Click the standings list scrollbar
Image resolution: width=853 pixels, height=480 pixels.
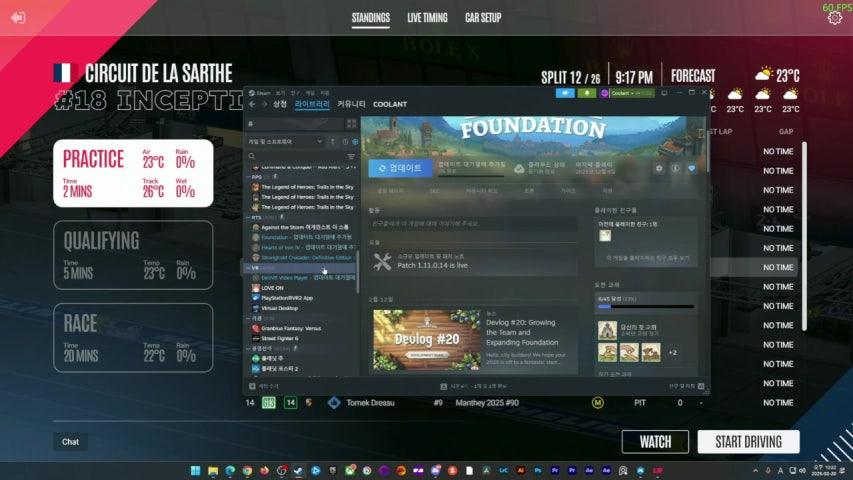[804, 235]
